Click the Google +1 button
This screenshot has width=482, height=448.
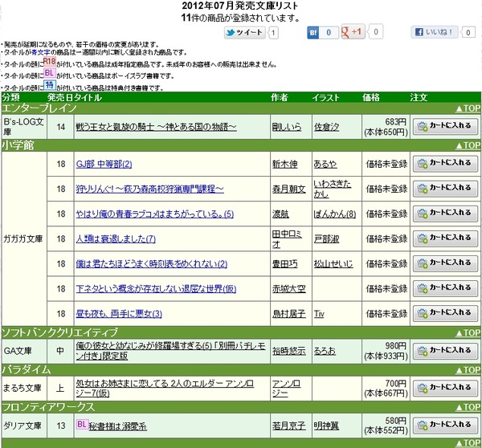coord(353,31)
